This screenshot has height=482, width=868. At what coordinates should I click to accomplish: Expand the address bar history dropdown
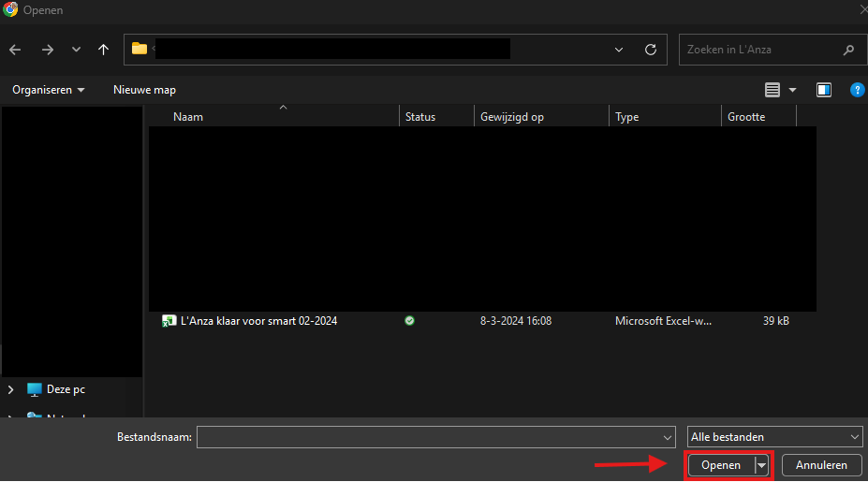pos(619,50)
